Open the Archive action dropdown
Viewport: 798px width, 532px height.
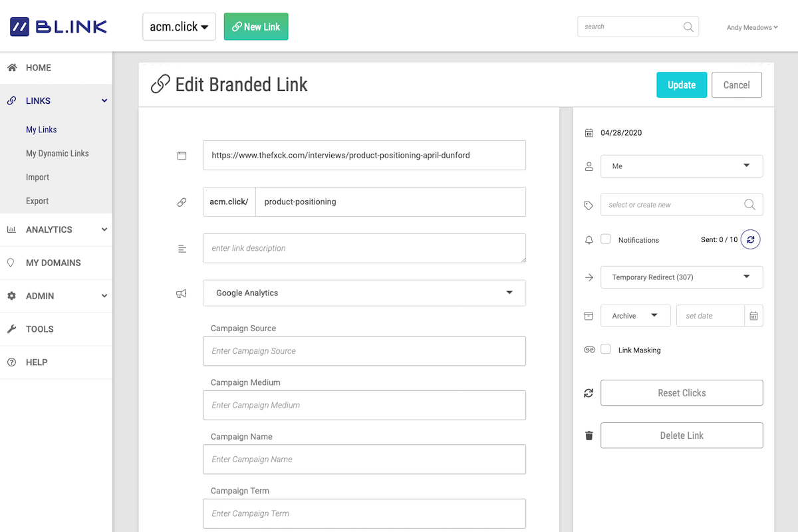(634, 316)
